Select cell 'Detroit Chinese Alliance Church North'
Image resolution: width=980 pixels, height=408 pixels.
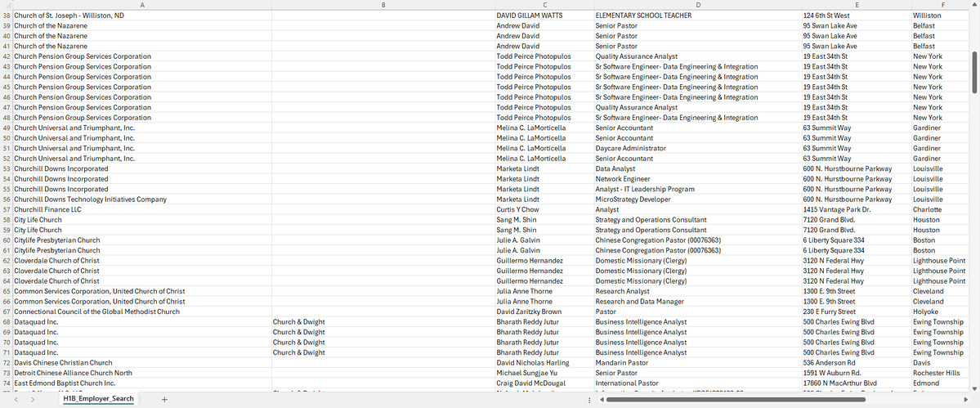[142, 372]
